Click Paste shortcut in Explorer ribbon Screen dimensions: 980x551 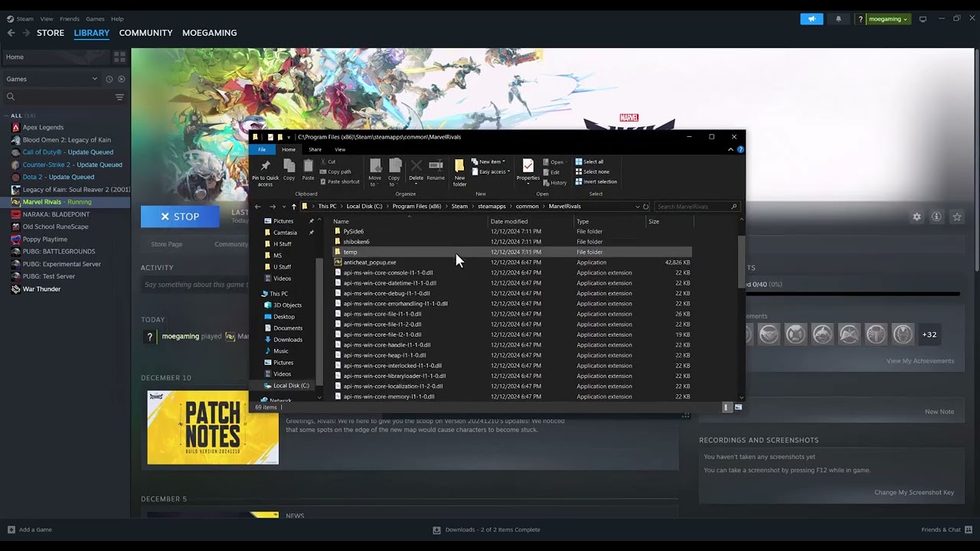340,181
